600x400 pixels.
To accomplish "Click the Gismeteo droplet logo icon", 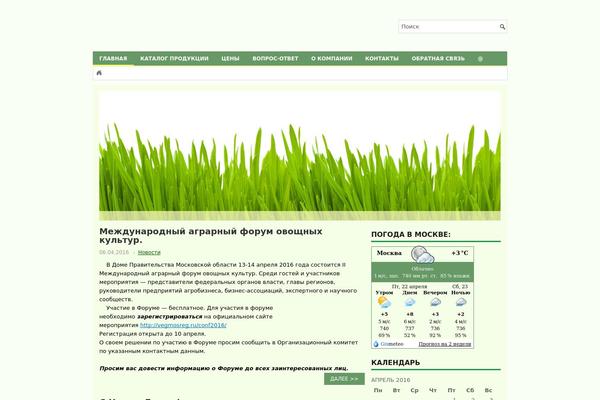I will pos(376,344).
